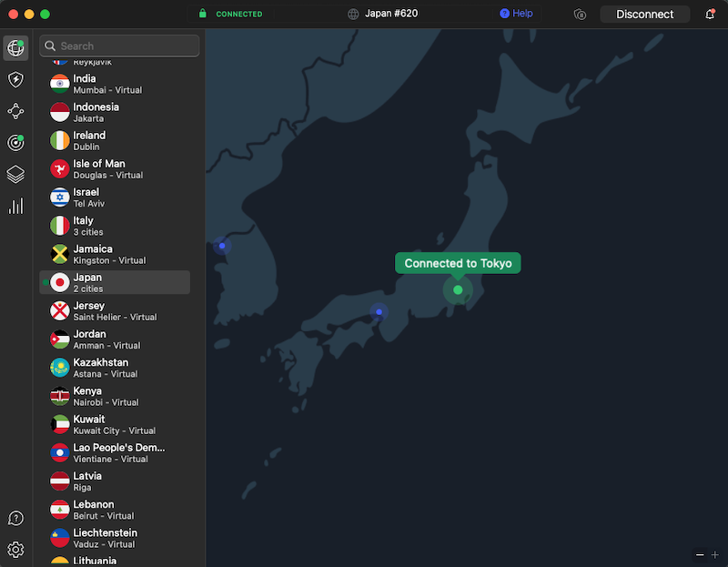Open the stacked layers icon in sidebar
Image resolution: width=728 pixels, height=567 pixels.
(15, 174)
